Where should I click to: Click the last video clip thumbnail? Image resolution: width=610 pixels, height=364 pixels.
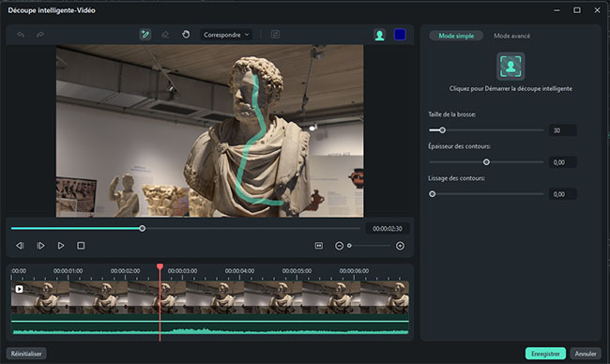click(385, 297)
